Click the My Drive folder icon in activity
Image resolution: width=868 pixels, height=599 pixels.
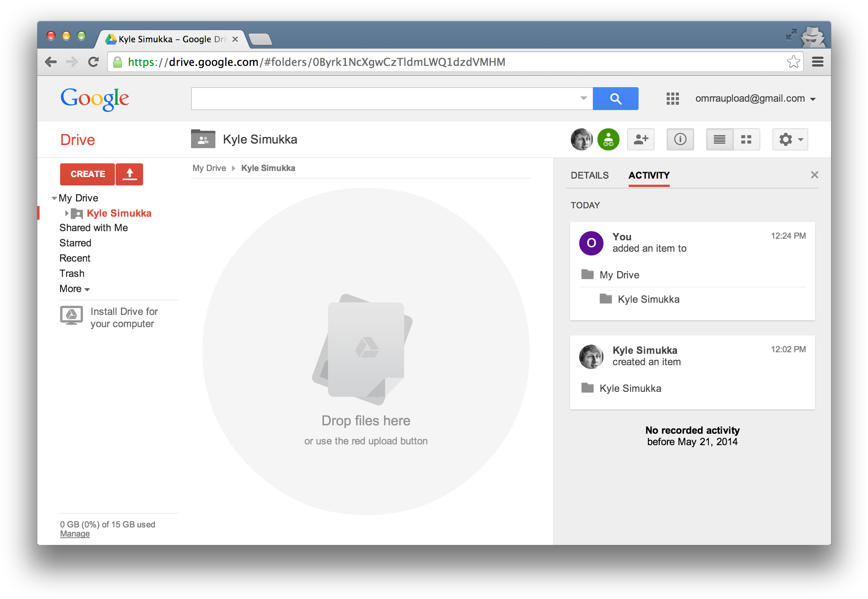pyautogui.click(x=588, y=274)
